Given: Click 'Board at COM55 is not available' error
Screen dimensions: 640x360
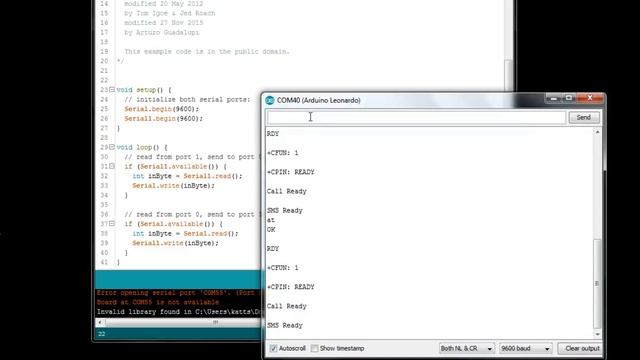Looking at the screenshot, I should pos(158,302).
